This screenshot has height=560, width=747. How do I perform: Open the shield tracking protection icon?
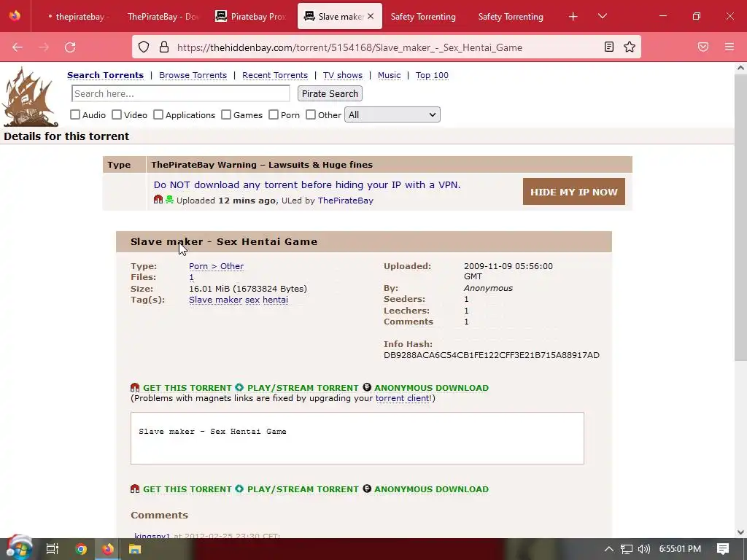tap(144, 47)
